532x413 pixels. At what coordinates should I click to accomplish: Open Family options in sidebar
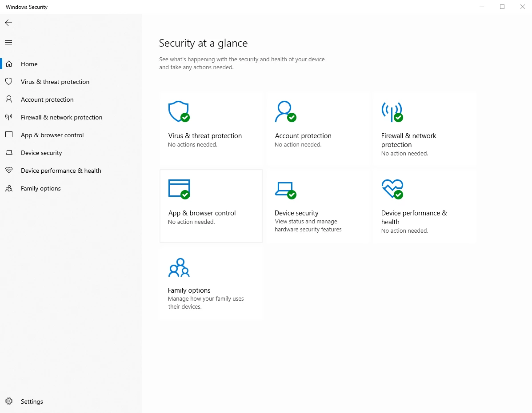pyautogui.click(x=71, y=188)
